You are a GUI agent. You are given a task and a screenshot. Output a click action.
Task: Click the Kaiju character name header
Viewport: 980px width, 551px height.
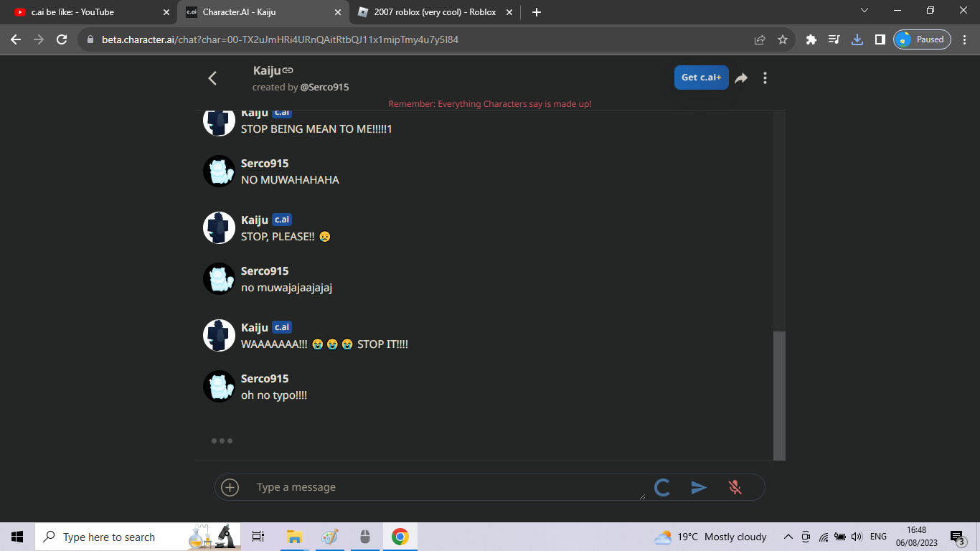267,70
